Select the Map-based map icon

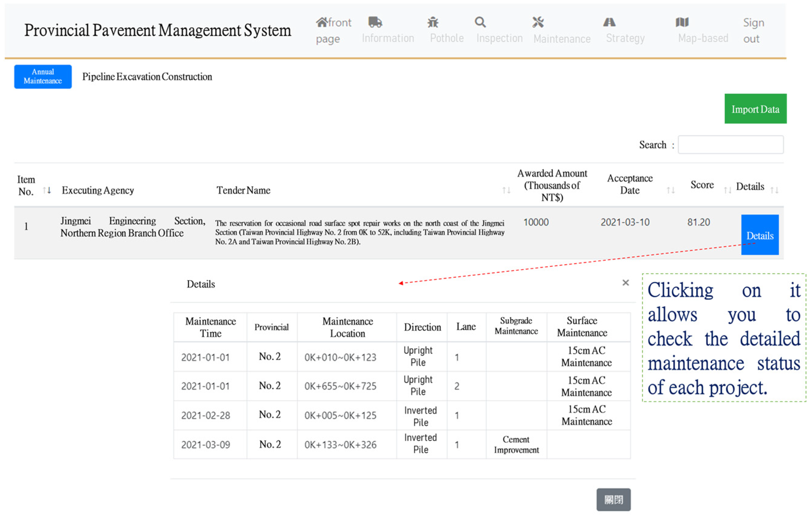682,22
